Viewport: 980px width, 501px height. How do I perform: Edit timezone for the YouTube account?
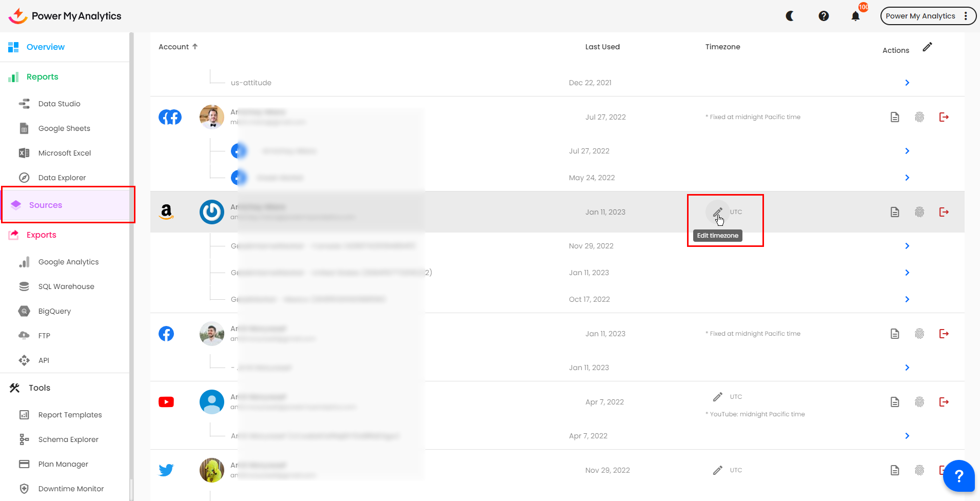coord(717,397)
